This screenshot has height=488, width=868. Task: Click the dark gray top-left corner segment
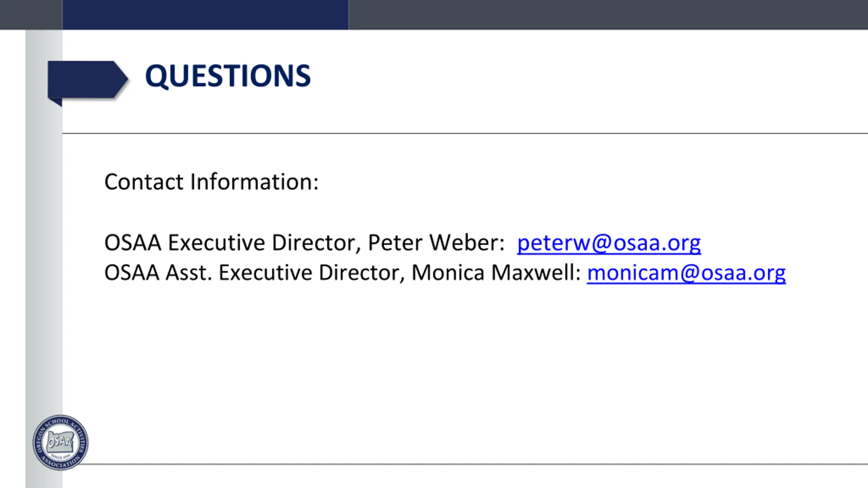pyautogui.click(x=31, y=15)
